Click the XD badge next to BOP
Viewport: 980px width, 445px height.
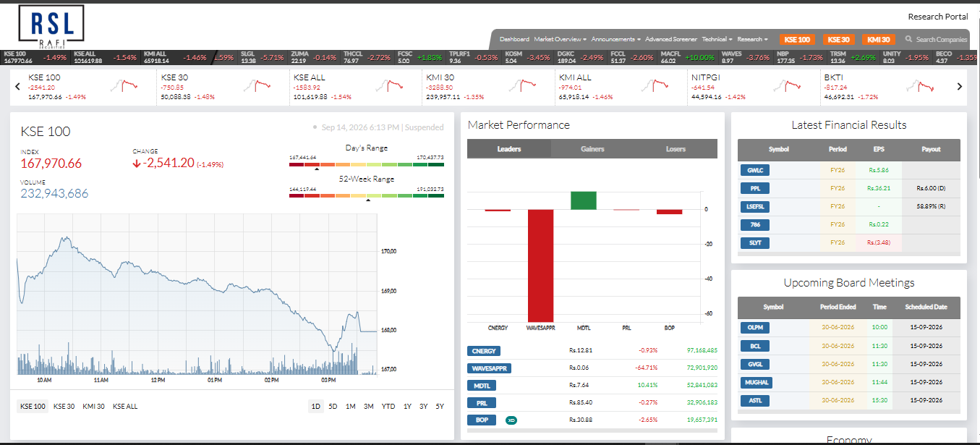click(x=511, y=420)
